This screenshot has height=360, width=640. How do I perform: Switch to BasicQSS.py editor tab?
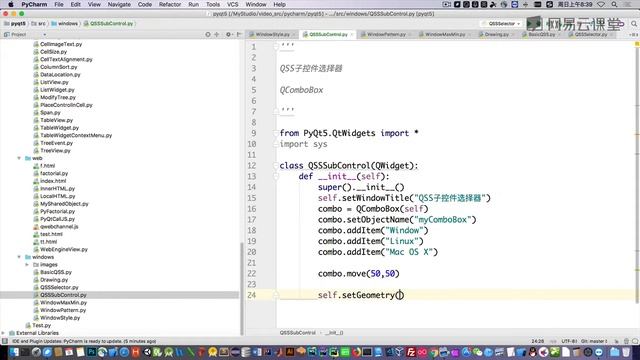(542, 35)
